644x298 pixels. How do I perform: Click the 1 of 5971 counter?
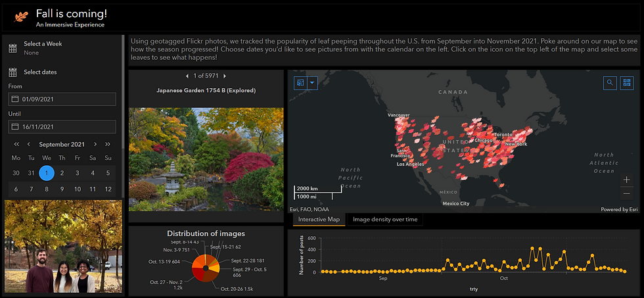(x=206, y=76)
